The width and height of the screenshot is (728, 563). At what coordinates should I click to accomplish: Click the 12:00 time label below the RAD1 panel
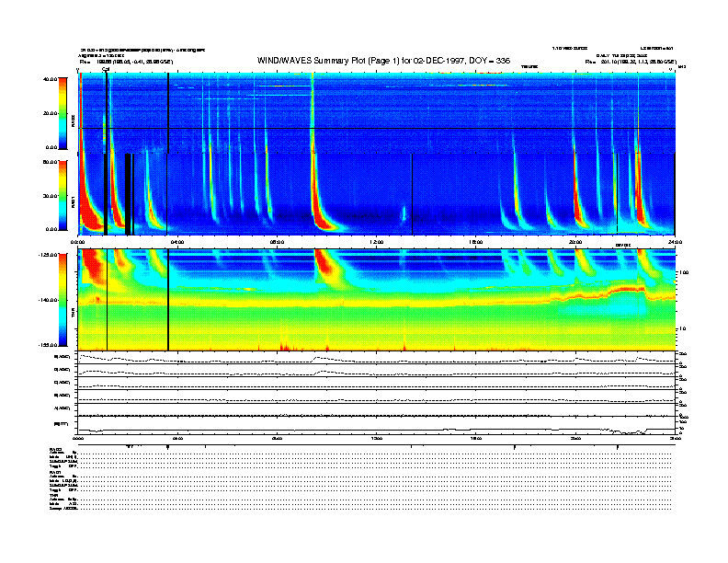click(x=377, y=242)
